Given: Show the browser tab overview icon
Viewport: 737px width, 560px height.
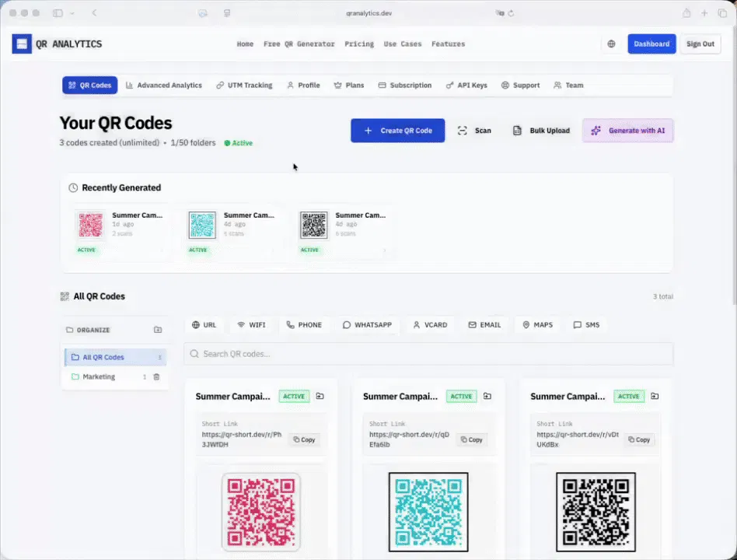Looking at the screenshot, I should click(722, 13).
